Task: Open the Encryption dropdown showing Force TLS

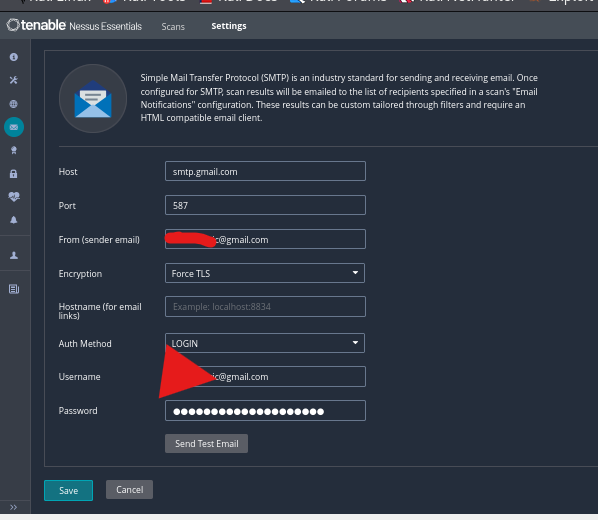Action: (265, 273)
